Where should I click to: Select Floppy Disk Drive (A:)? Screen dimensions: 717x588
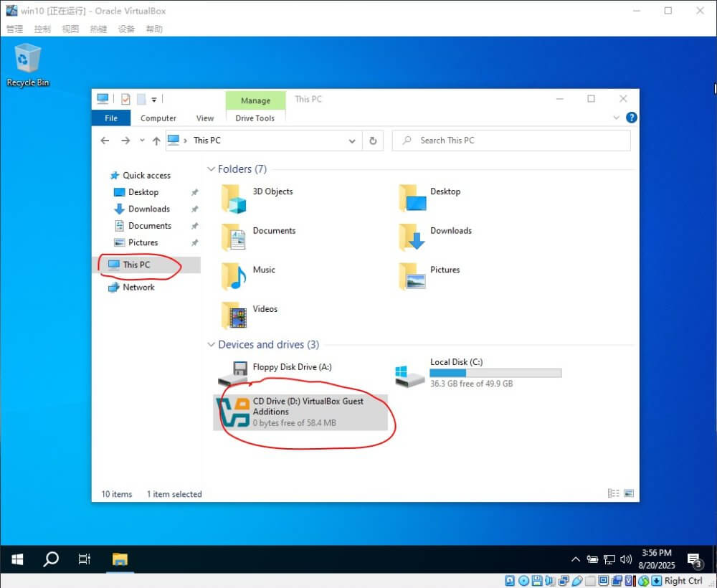[275, 373]
